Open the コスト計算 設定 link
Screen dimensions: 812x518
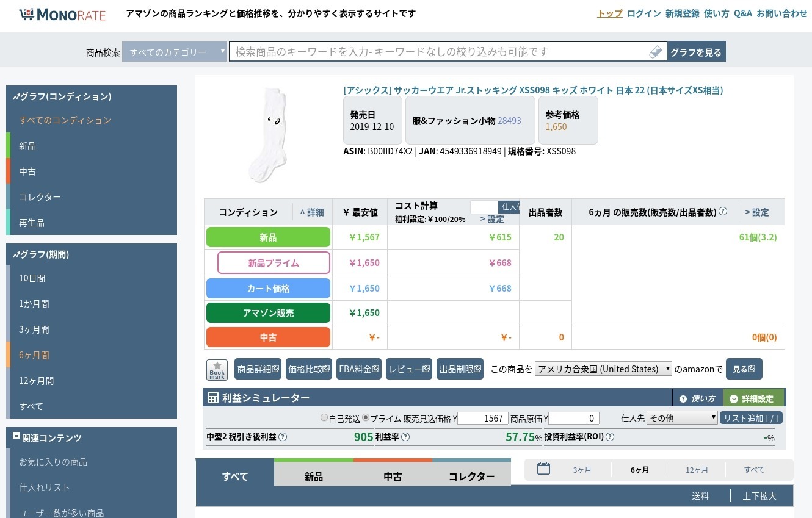tap(492, 219)
